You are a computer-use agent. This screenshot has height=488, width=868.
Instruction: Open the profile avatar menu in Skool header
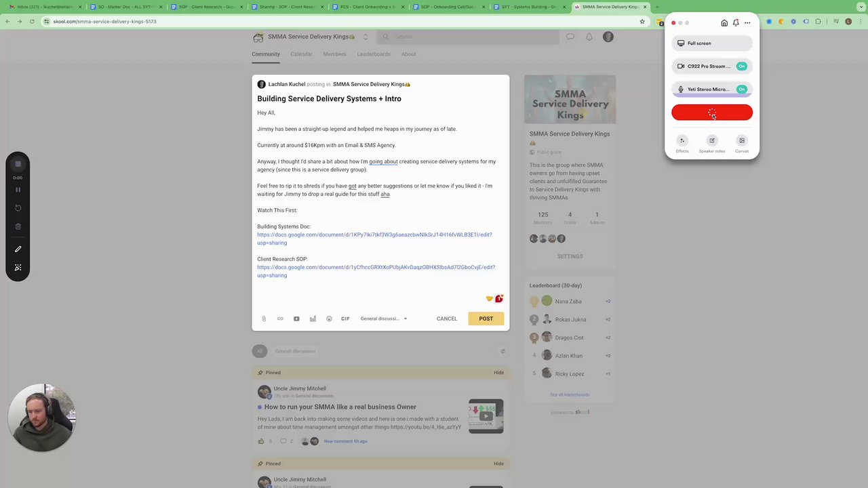pos(608,37)
